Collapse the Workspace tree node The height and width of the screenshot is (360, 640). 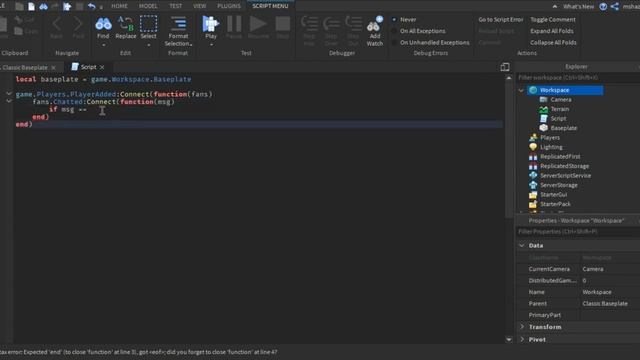click(x=521, y=90)
